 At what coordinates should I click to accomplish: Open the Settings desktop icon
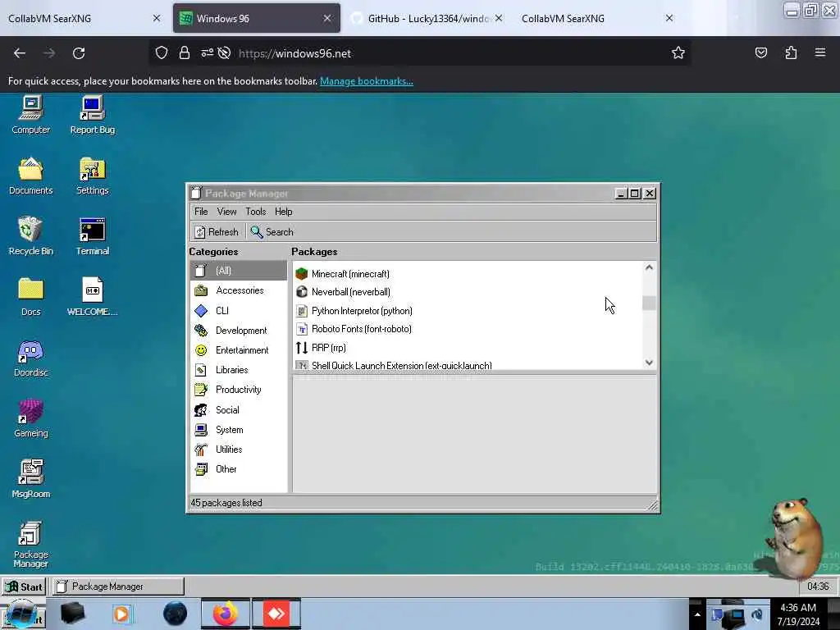point(92,176)
